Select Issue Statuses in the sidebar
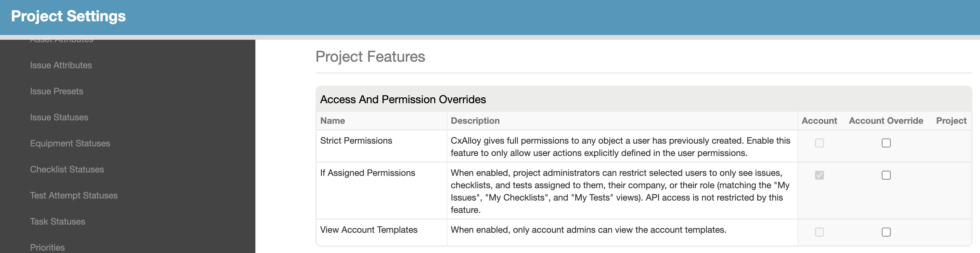This screenshot has width=980, height=253. (x=59, y=117)
